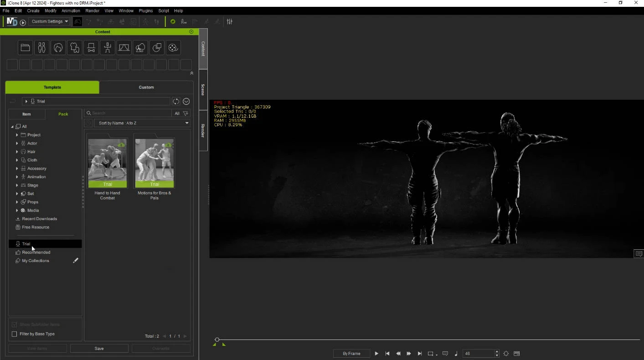This screenshot has width=644, height=360.
Task: Open the Media film reel icon
Action: [172, 48]
